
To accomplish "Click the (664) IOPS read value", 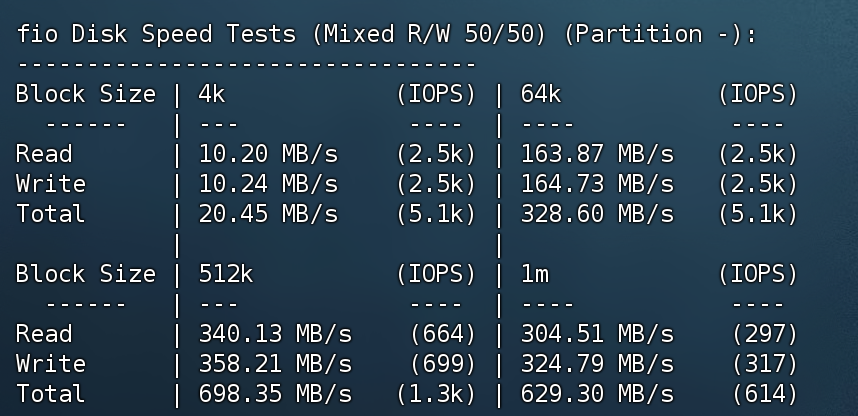I will [x=443, y=333].
